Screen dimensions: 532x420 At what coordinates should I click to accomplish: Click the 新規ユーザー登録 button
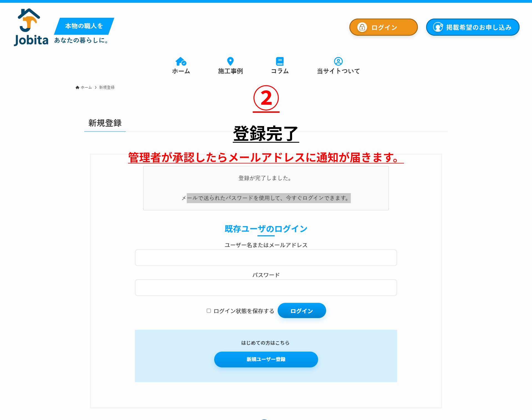point(266,359)
